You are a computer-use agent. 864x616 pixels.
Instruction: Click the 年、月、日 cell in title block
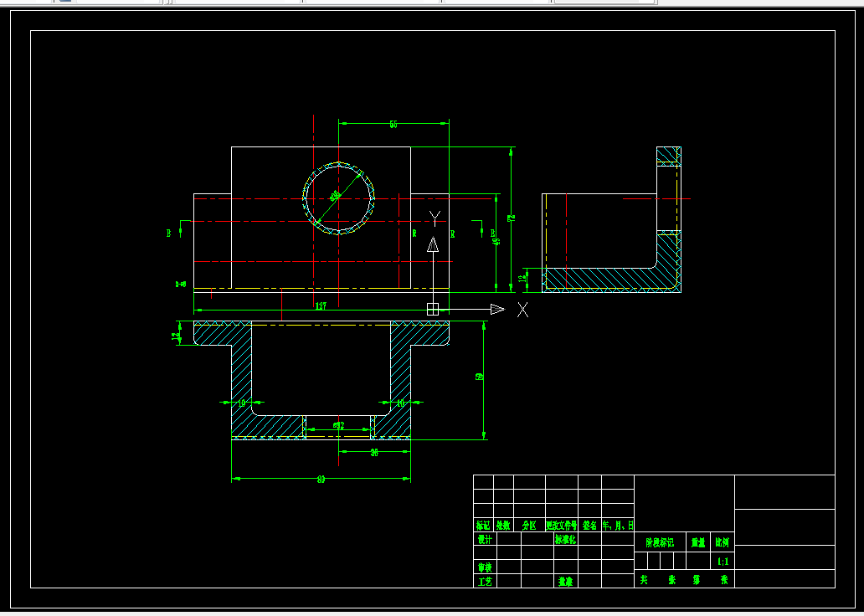[x=618, y=525]
